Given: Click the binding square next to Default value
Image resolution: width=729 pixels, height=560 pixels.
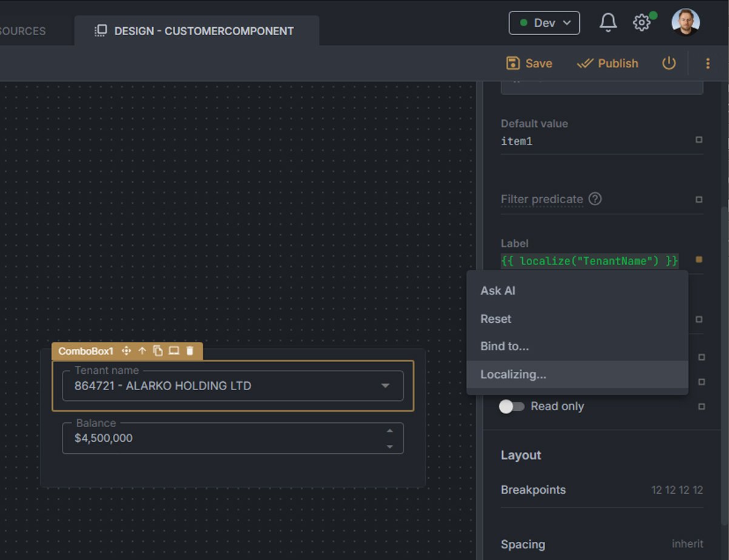Looking at the screenshot, I should (699, 140).
